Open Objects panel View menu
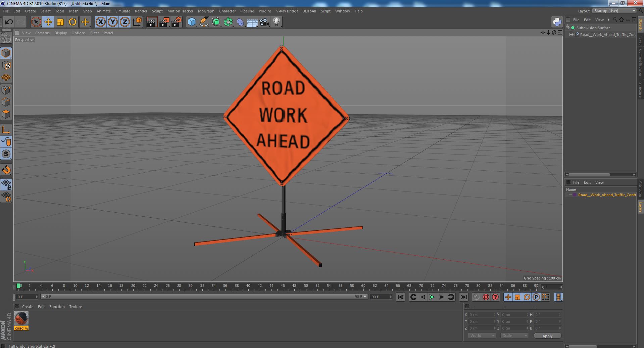Image resolution: width=644 pixels, height=348 pixels. 599,20
